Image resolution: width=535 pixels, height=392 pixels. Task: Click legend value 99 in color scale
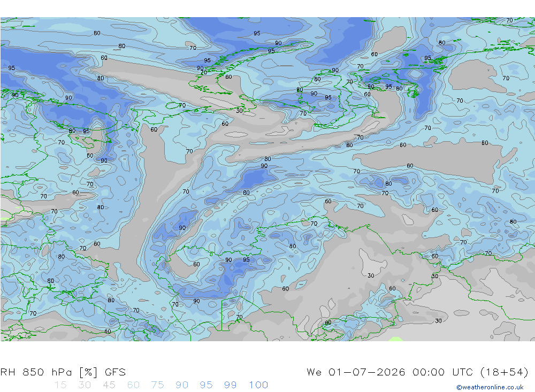(x=230, y=385)
